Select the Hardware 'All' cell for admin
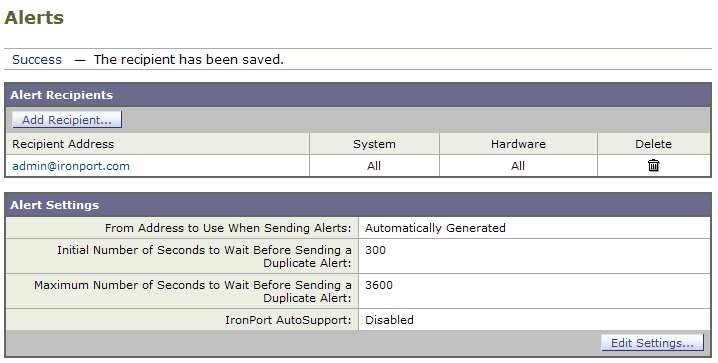The image size is (718, 363). (x=517, y=166)
